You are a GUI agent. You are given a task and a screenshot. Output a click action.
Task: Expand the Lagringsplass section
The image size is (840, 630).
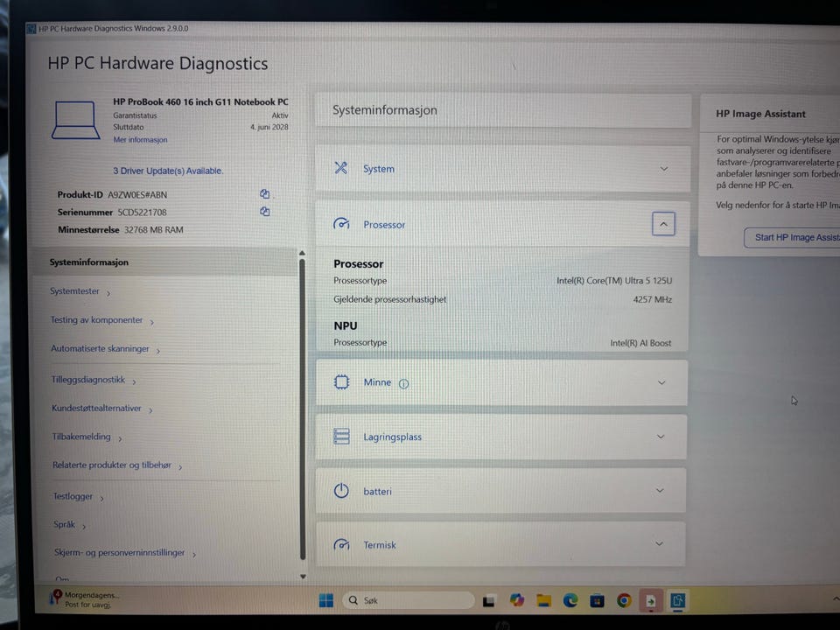point(661,437)
